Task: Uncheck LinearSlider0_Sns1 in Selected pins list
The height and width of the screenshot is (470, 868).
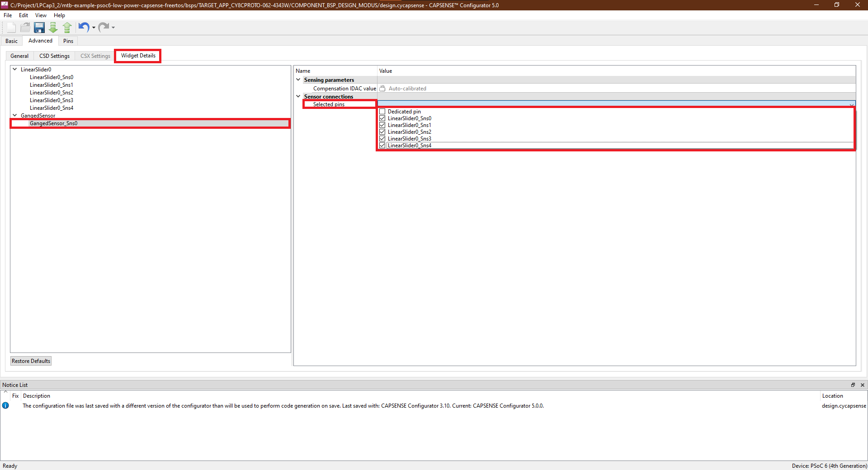Action: click(382, 125)
